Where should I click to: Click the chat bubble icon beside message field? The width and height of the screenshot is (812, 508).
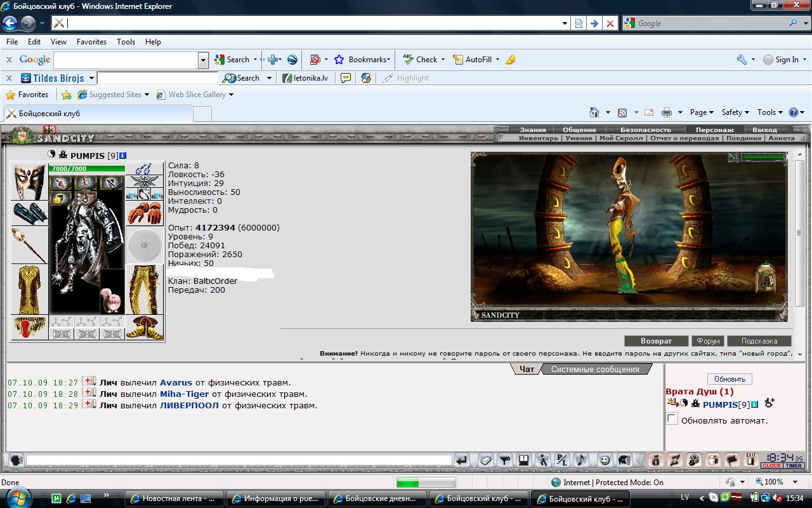point(16,460)
